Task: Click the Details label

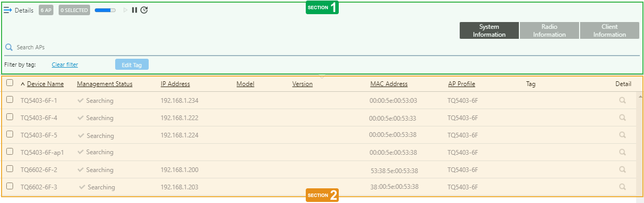Action: click(24, 10)
